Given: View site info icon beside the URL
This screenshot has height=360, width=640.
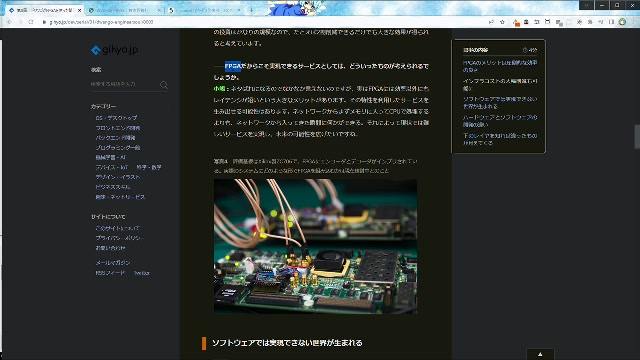Looking at the screenshot, I should pos(44,22).
